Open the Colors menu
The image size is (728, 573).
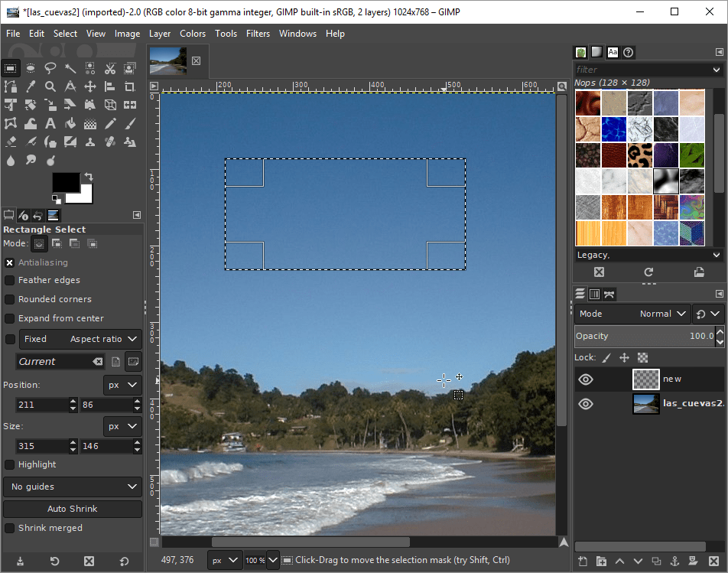pyautogui.click(x=193, y=34)
